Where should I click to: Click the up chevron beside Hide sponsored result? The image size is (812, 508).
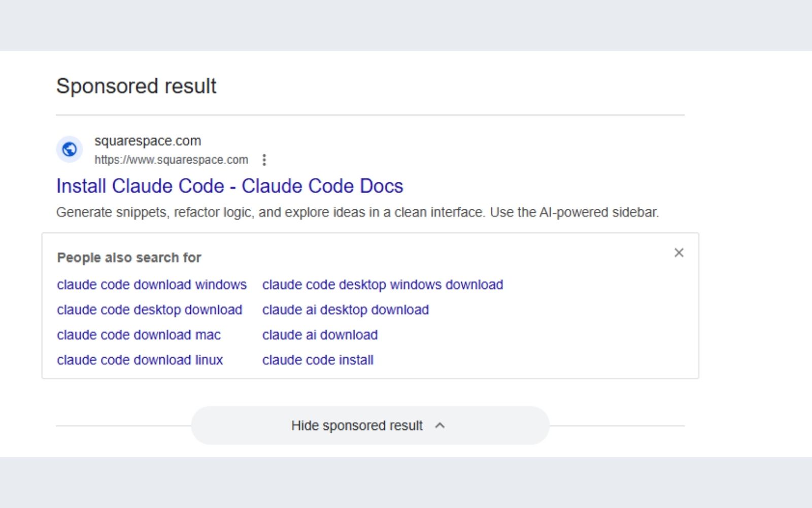pyautogui.click(x=440, y=426)
